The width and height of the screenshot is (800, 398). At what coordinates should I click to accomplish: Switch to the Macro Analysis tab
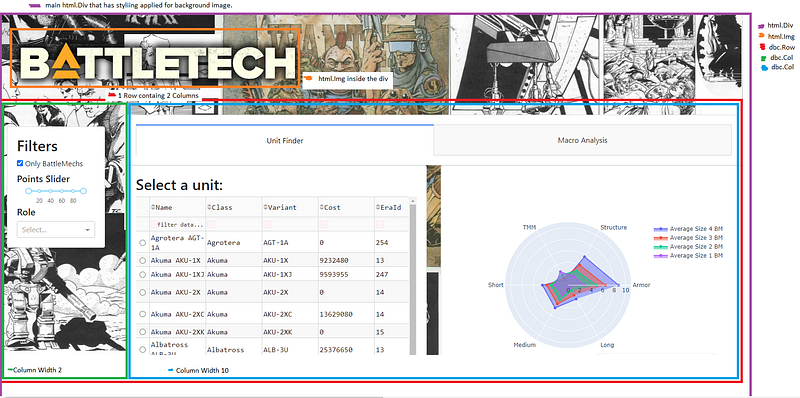[582, 140]
